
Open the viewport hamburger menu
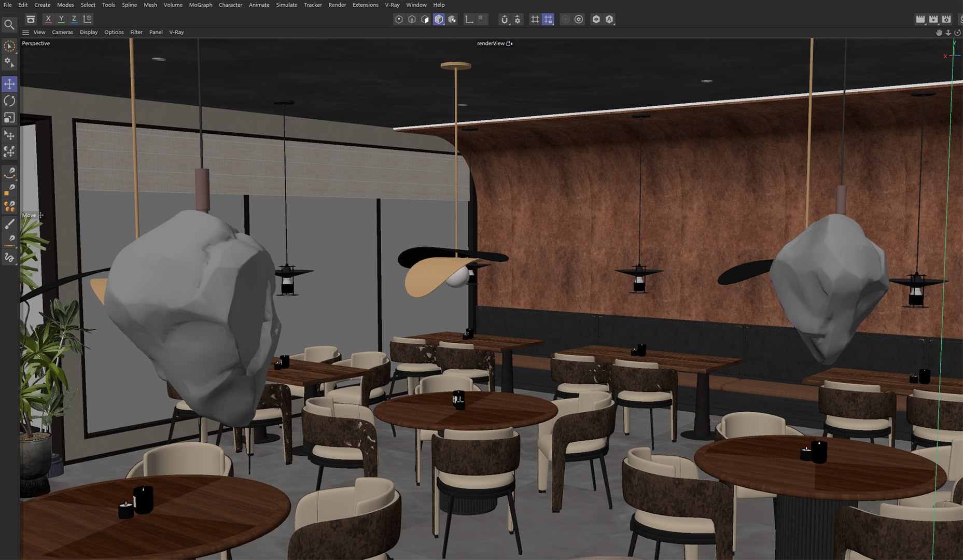[25, 32]
